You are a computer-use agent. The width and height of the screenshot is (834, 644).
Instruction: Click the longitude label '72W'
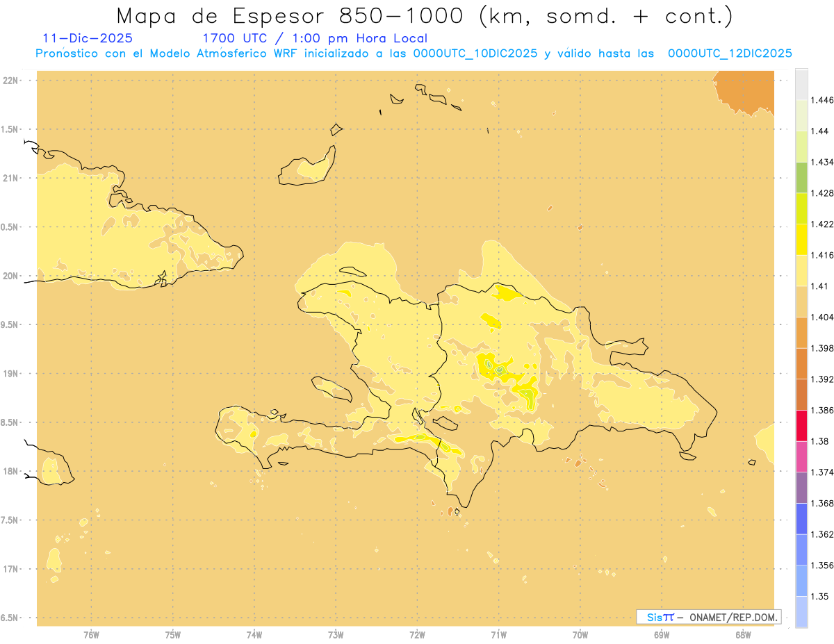(418, 634)
